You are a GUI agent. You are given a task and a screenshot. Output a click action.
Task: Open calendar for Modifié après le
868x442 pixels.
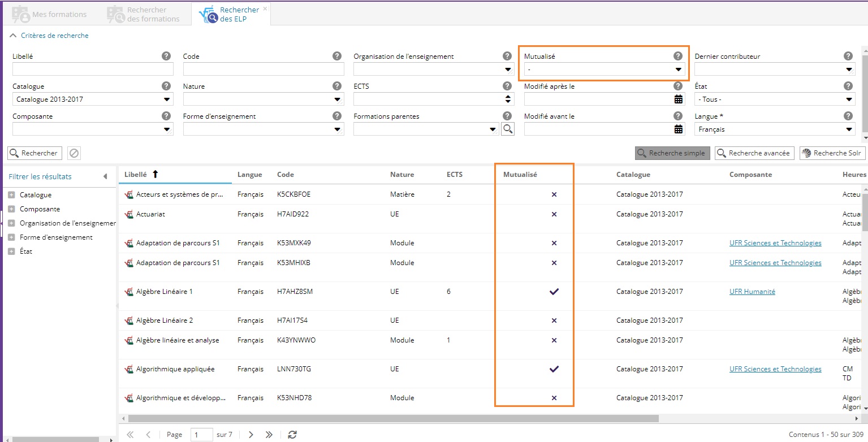coord(679,99)
